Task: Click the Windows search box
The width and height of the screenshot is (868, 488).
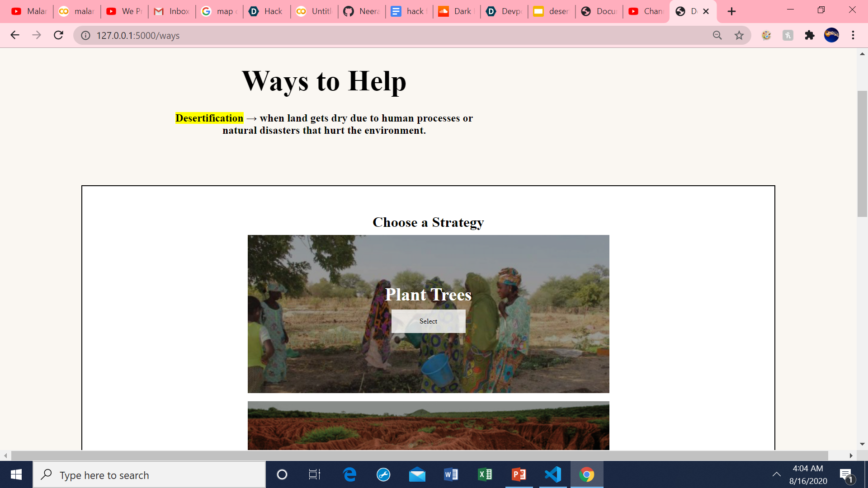Action: click(x=149, y=475)
